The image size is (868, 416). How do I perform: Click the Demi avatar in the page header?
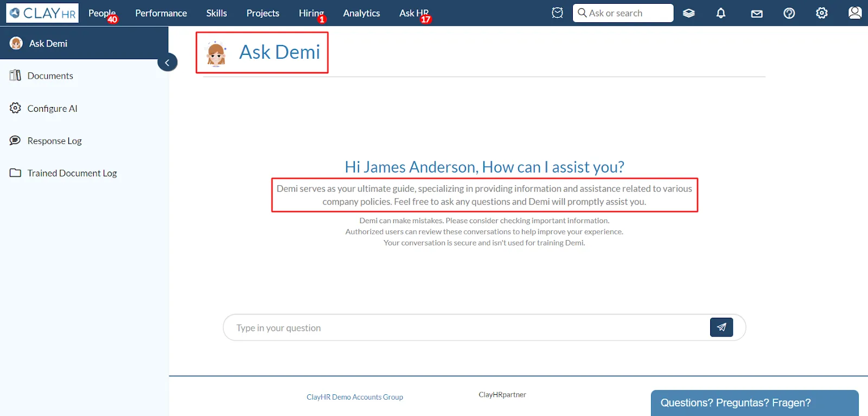pyautogui.click(x=216, y=54)
